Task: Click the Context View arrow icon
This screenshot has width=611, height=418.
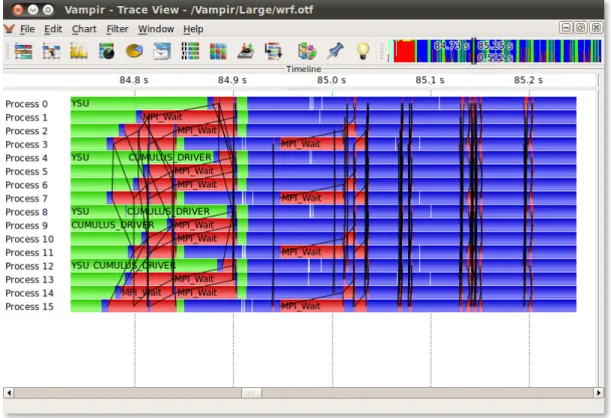Action: tap(273, 51)
